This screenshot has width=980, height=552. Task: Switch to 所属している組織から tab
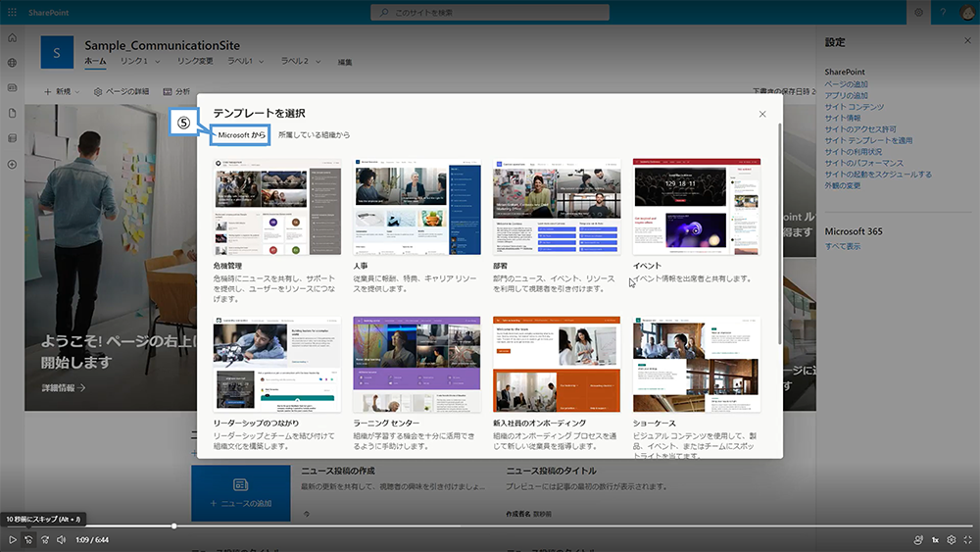coord(314,134)
